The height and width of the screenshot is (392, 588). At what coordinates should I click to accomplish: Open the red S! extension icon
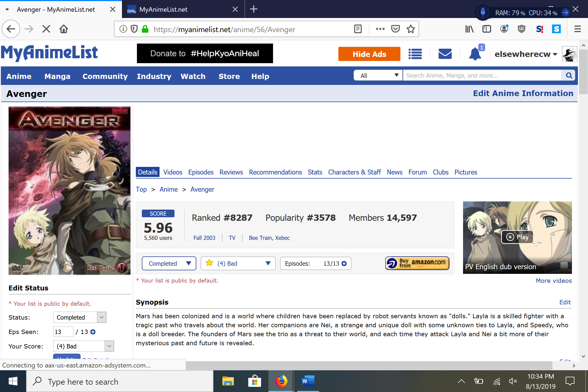(x=539, y=29)
